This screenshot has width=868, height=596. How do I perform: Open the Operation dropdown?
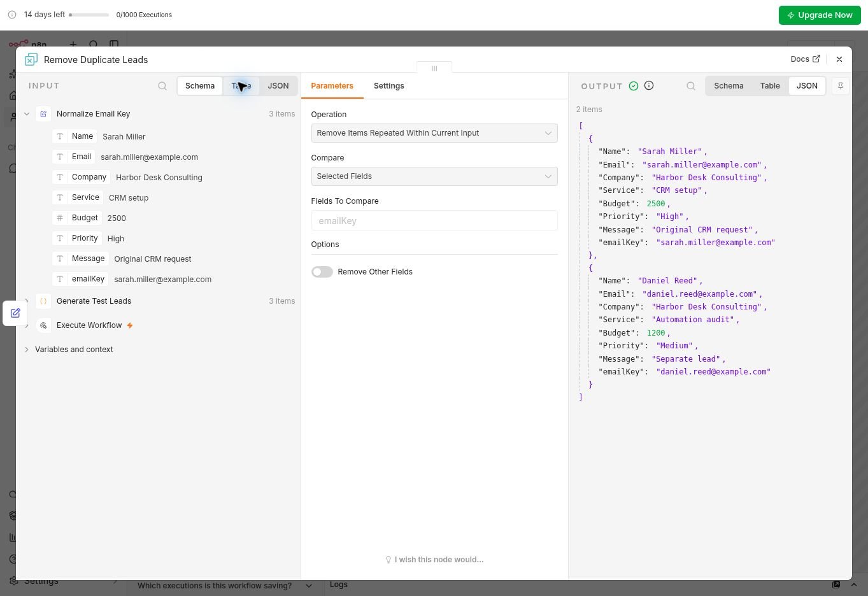[434, 133]
